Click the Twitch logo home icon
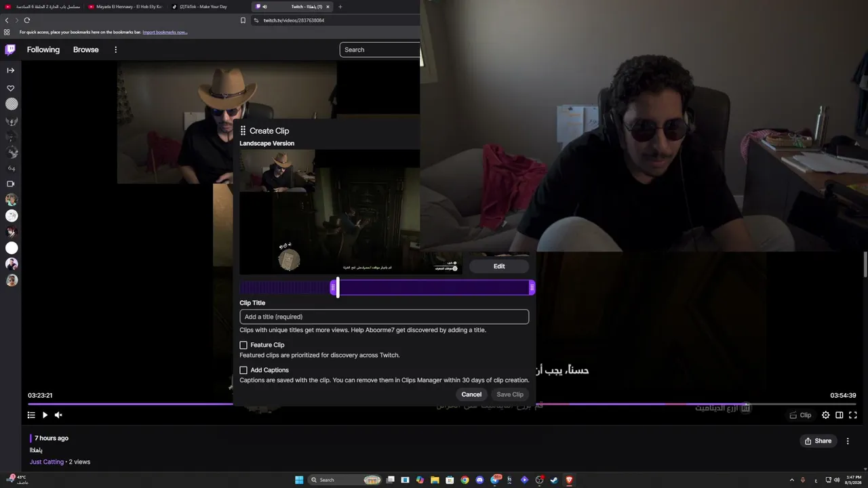 [x=10, y=49]
